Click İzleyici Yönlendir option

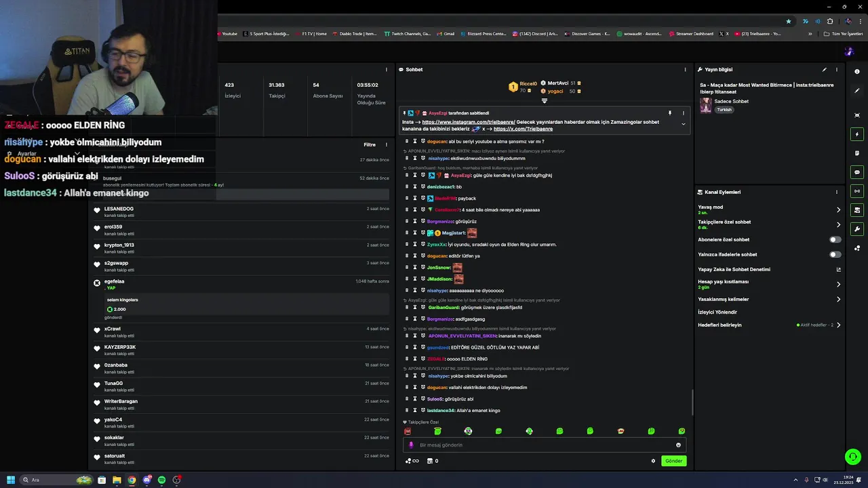(717, 312)
